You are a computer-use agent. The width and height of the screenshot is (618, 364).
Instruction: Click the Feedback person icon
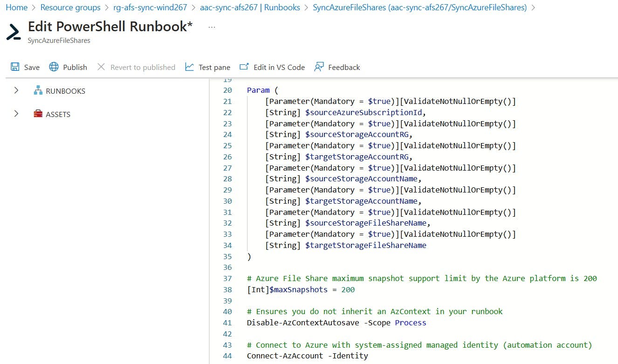click(319, 67)
